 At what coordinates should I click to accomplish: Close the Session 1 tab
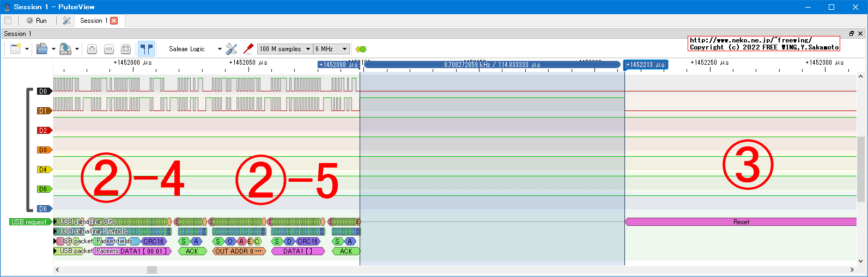(x=114, y=21)
